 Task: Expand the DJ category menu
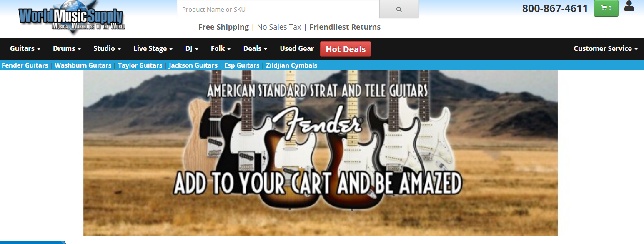coord(192,48)
